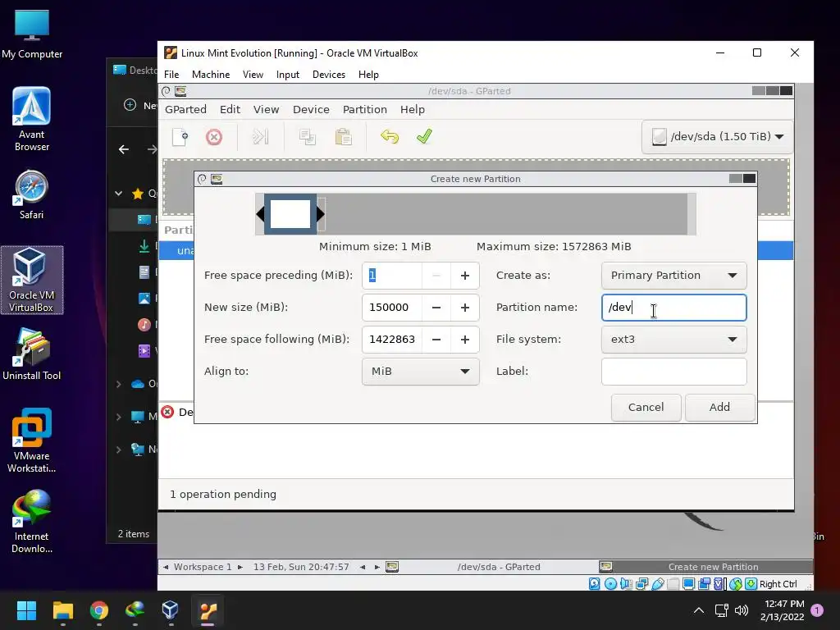Click VirtualBox shared folders status icon
This screenshot has width=840, height=630.
pyautogui.click(x=673, y=584)
